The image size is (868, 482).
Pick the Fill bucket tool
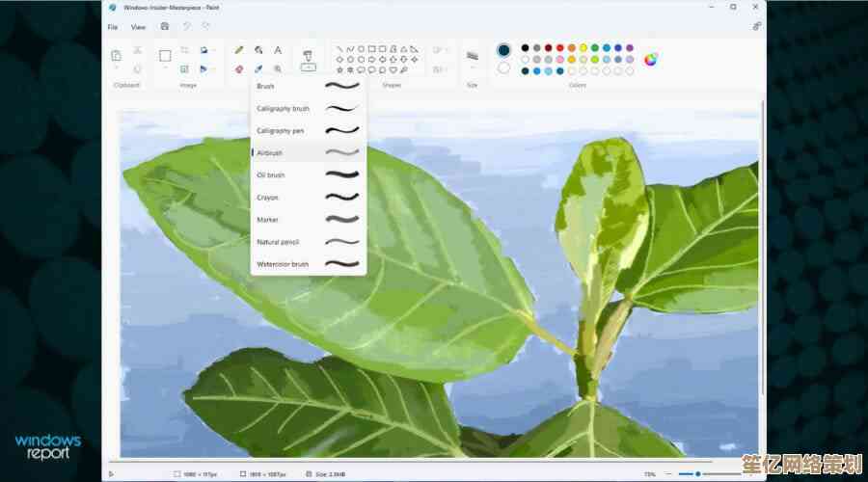coord(258,50)
